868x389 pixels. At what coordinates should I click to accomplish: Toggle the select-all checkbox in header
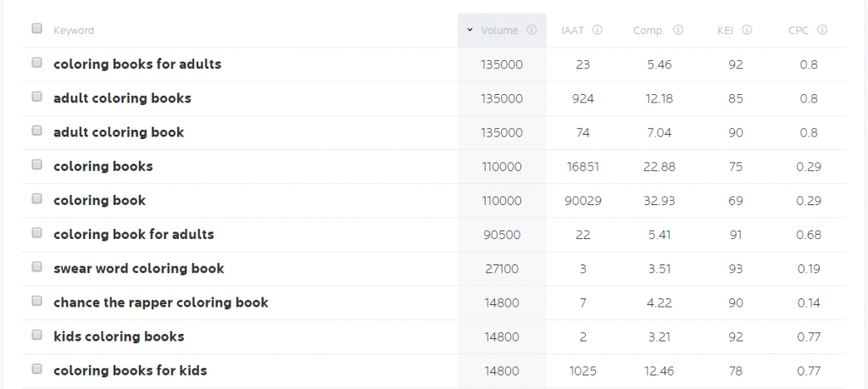(x=36, y=28)
